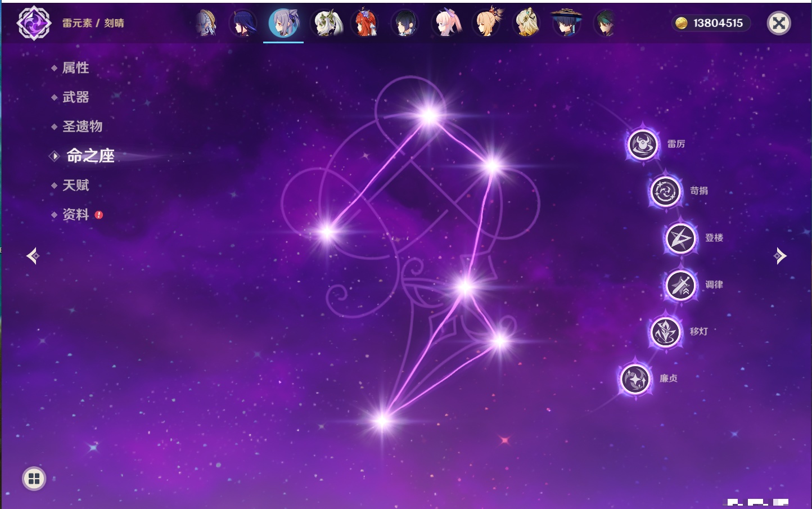This screenshot has height=509, width=812.
Task: Open the 雷厉 constellation node
Action: (642, 145)
